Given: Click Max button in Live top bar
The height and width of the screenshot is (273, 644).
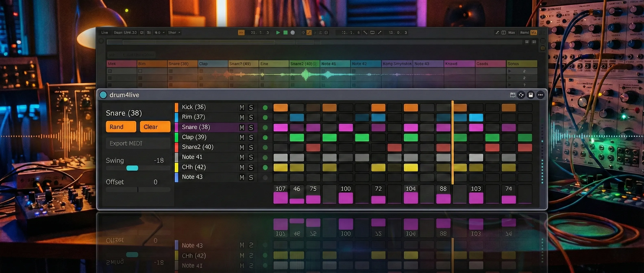Looking at the screenshot, I should pyautogui.click(x=511, y=32).
